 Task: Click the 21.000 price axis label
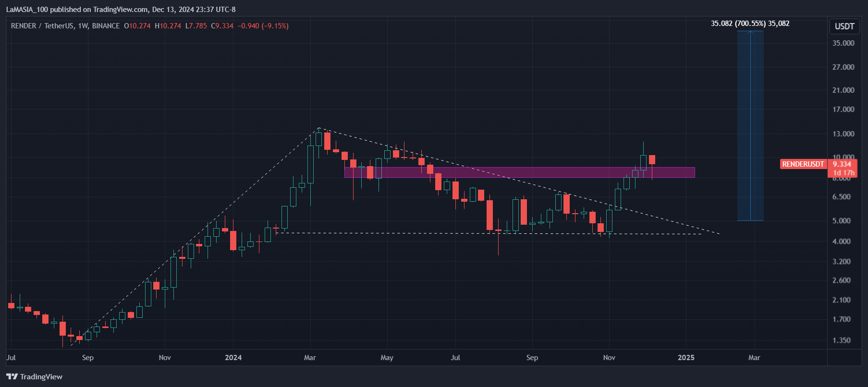point(843,90)
